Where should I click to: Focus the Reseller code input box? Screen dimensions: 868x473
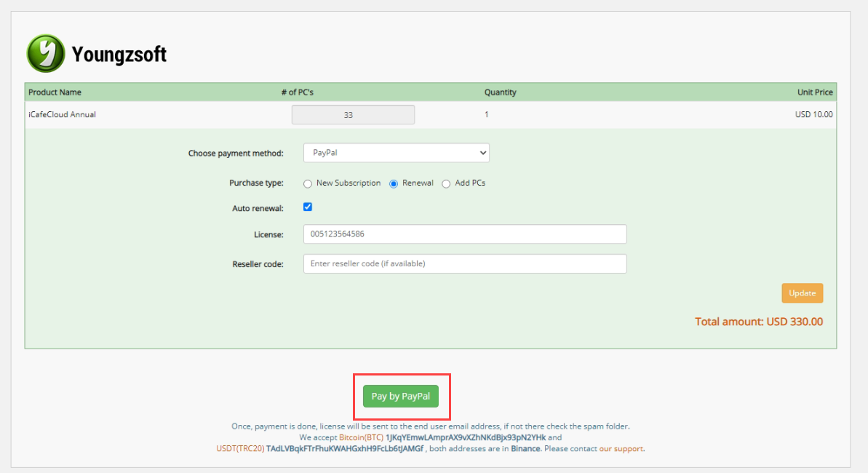(465, 263)
